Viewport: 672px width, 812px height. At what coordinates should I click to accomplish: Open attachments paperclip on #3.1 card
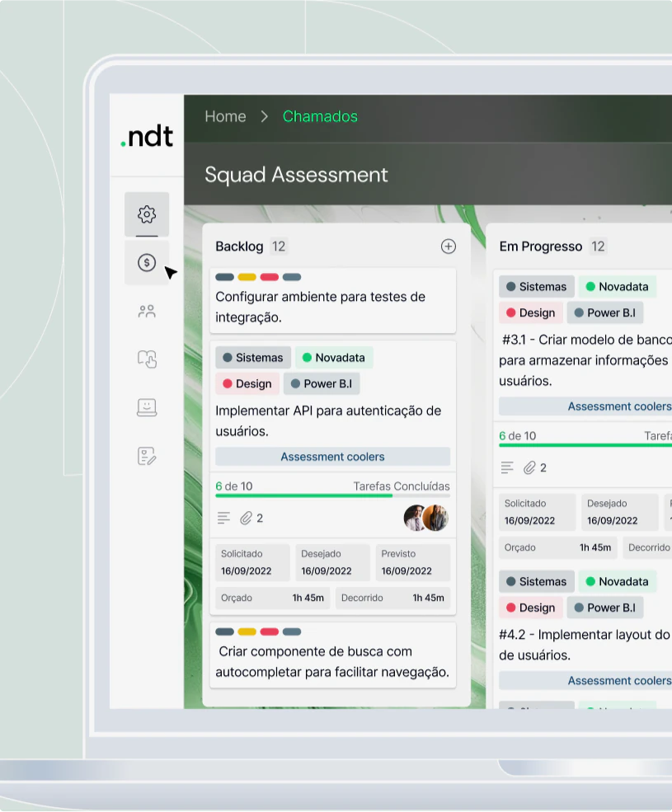529,467
